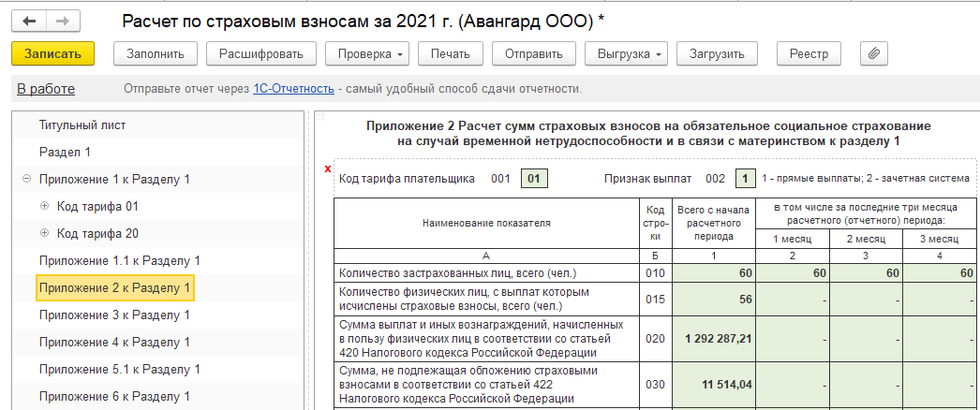This screenshot has width=980, height=410.
Task: Send the report with Отправить
Action: [533, 53]
